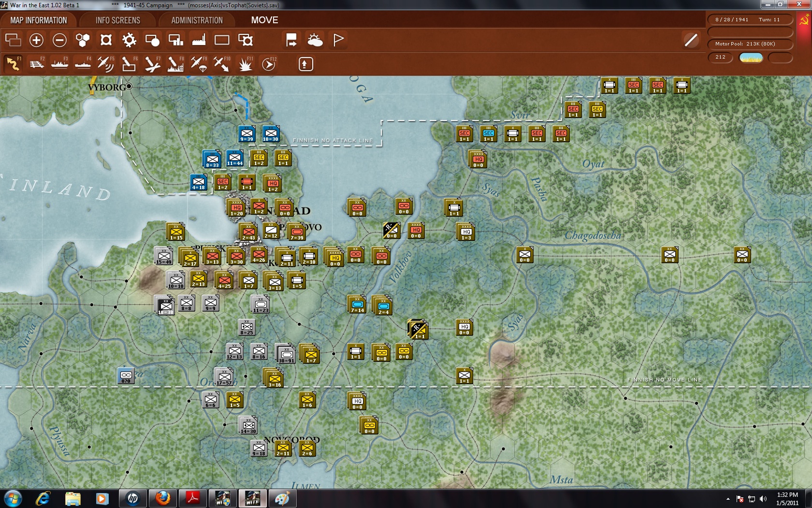Zoom in on the map

[x=36, y=40]
